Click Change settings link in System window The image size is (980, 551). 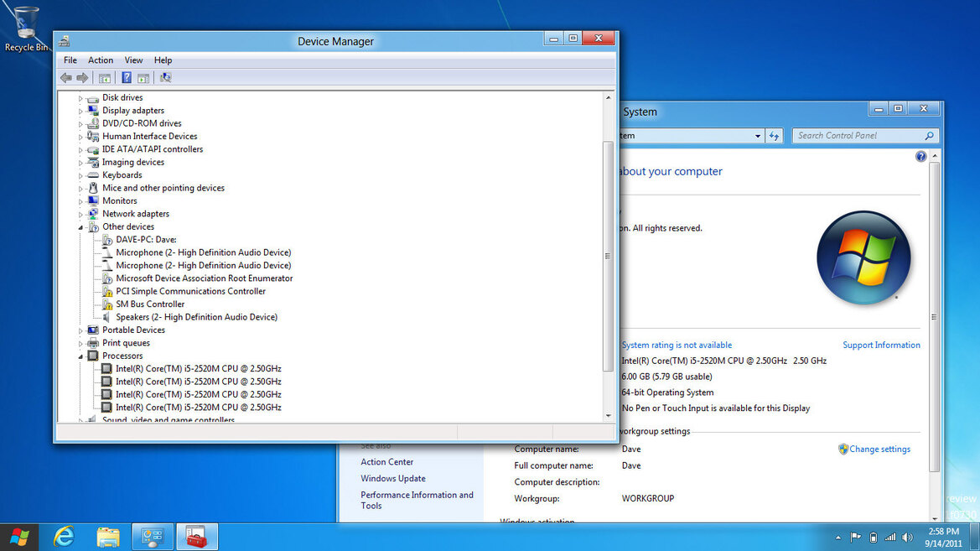(879, 449)
